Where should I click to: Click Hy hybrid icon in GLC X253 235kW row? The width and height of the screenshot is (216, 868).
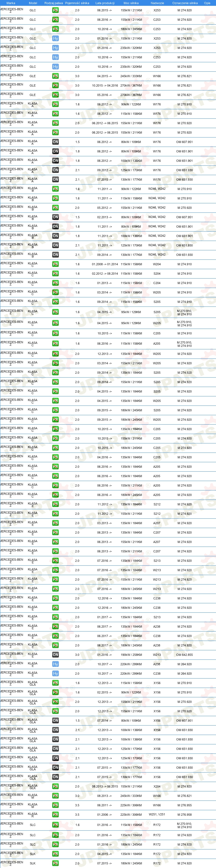click(56, 48)
